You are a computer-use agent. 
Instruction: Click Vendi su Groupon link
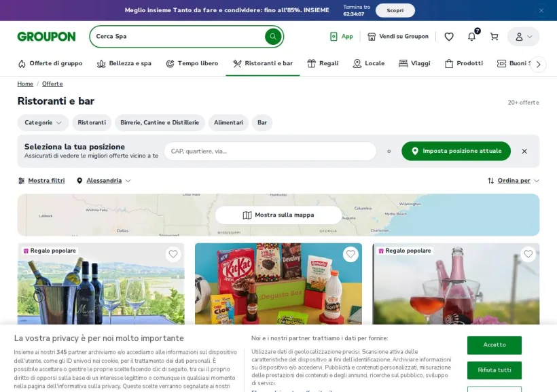pyautogui.click(x=398, y=36)
